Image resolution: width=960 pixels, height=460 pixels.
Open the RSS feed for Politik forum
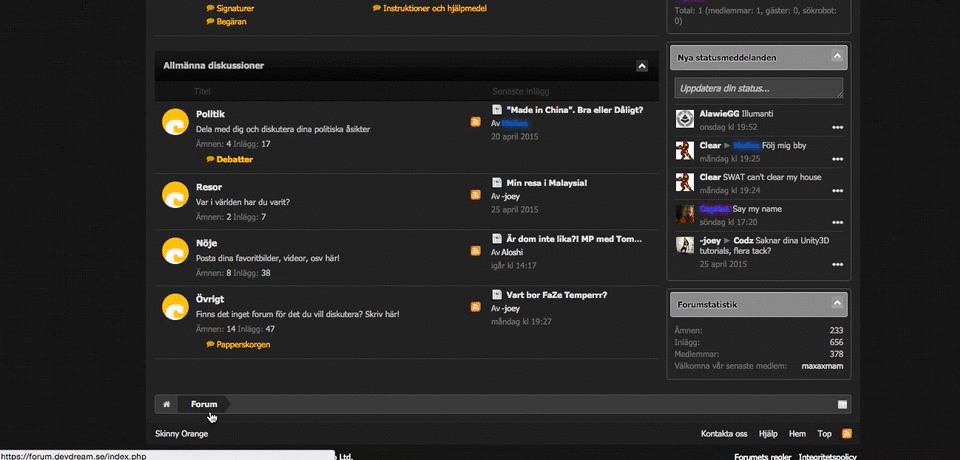pyautogui.click(x=476, y=122)
